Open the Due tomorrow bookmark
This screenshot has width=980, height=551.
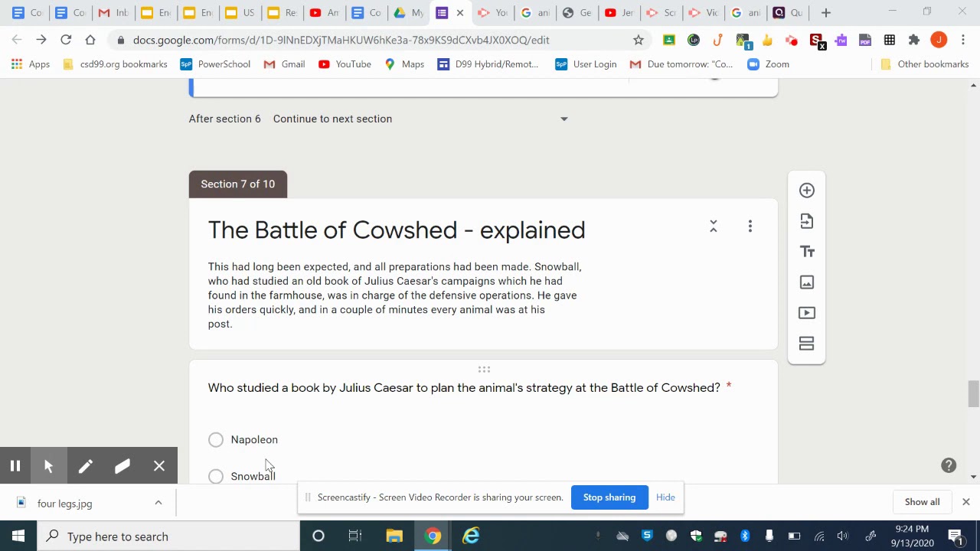tap(681, 64)
